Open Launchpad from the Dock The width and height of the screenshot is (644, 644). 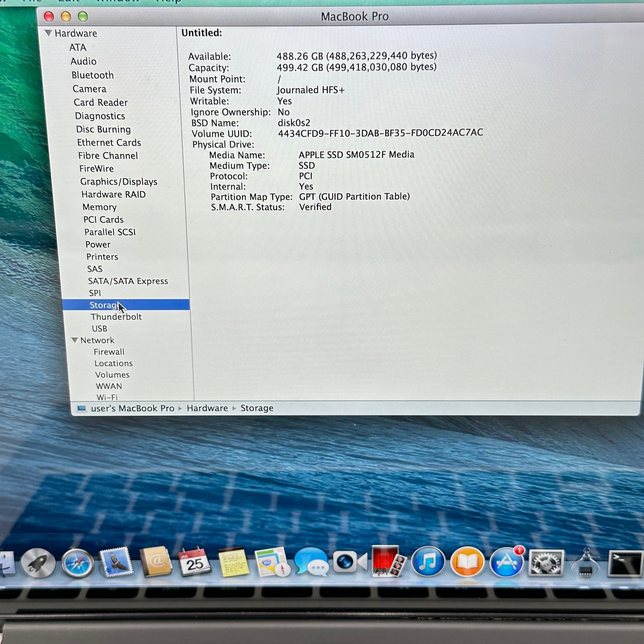pos(38,563)
